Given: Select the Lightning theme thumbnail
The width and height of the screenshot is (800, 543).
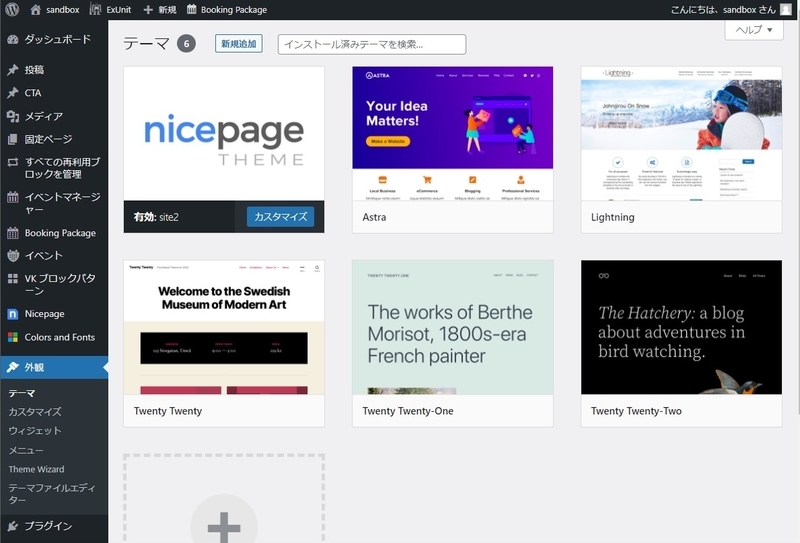Looking at the screenshot, I should [681, 134].
